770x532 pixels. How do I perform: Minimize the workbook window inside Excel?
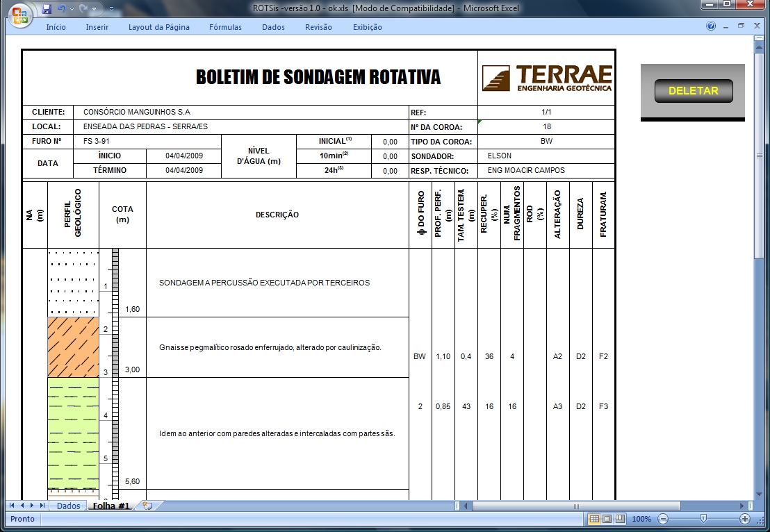tap(726, 26)
